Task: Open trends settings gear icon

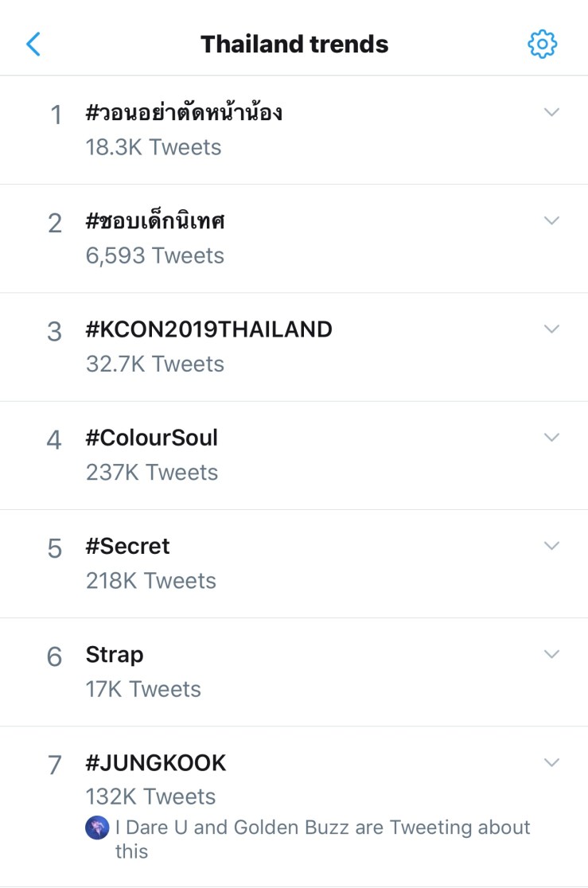Action: click(x=543, y=44)
